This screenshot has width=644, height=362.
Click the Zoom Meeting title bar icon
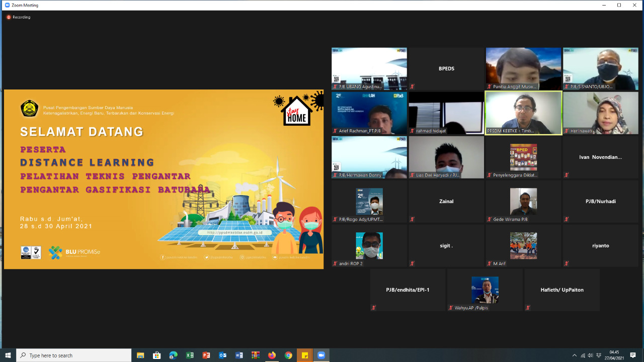7,5
